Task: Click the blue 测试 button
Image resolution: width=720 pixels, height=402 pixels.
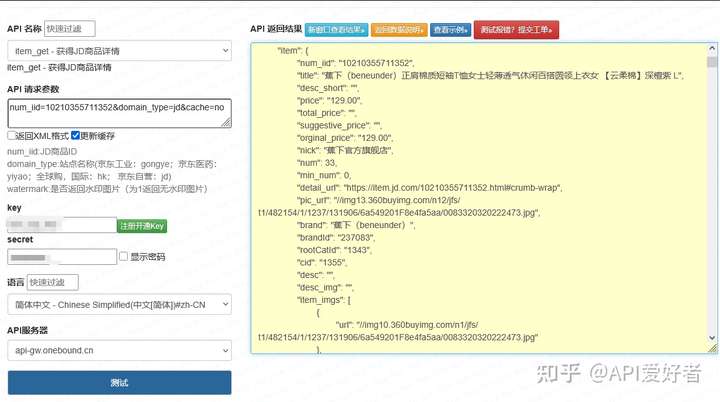Action: click(119, 382)
